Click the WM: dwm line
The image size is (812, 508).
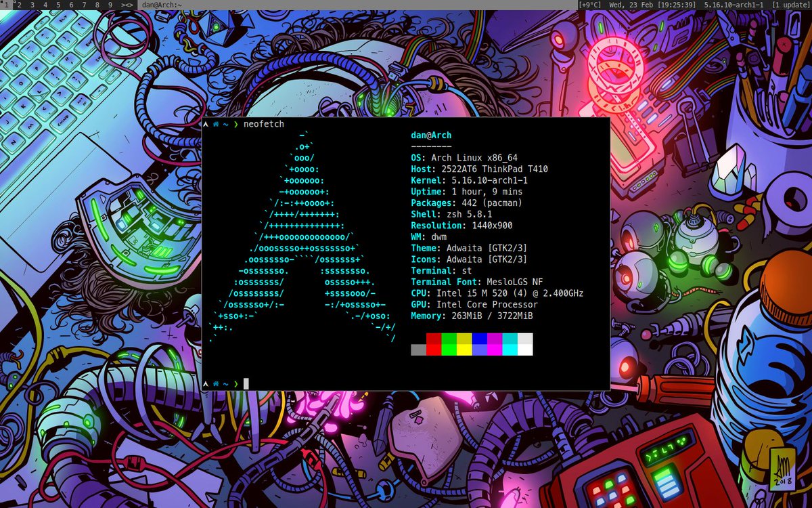428,237
